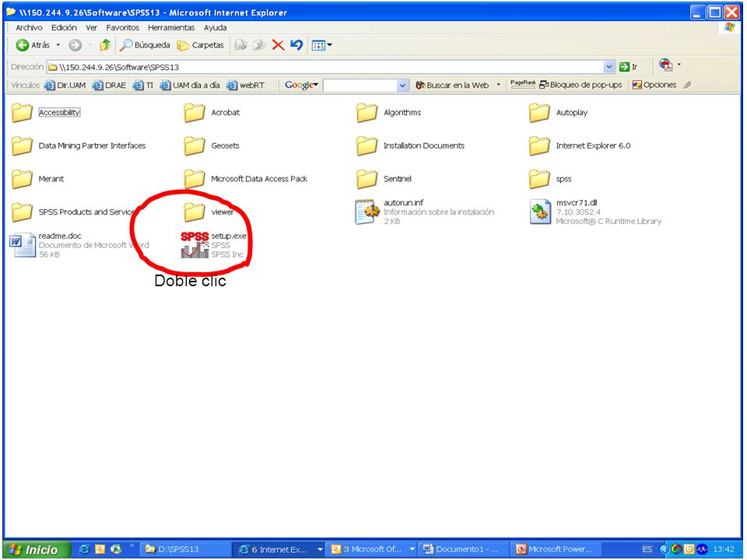The width and height of the screenshot is (747, 560).
Task: Select Data Mining Partner Interfaces folder
Action: (79, 146)
